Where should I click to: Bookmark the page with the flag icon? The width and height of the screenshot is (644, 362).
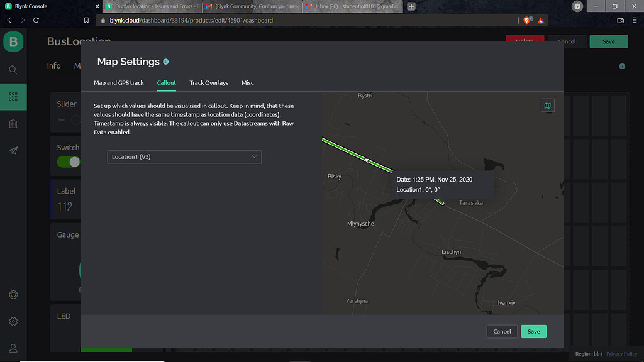pos(87,19)
